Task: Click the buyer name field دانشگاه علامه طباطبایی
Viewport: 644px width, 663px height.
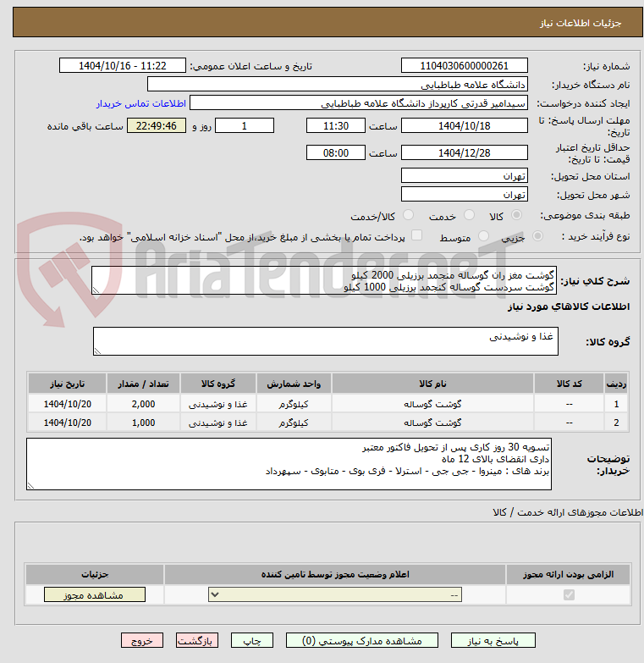Action: (x=338, y=84)
